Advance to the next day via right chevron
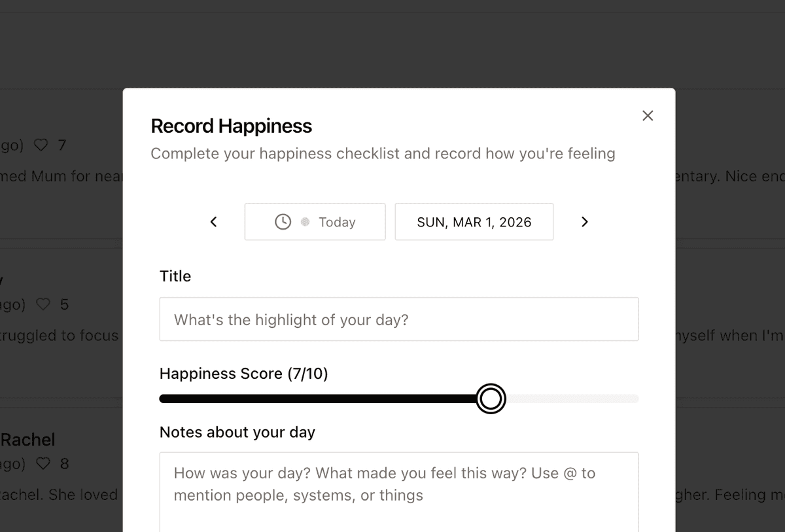 pos(584,221)
